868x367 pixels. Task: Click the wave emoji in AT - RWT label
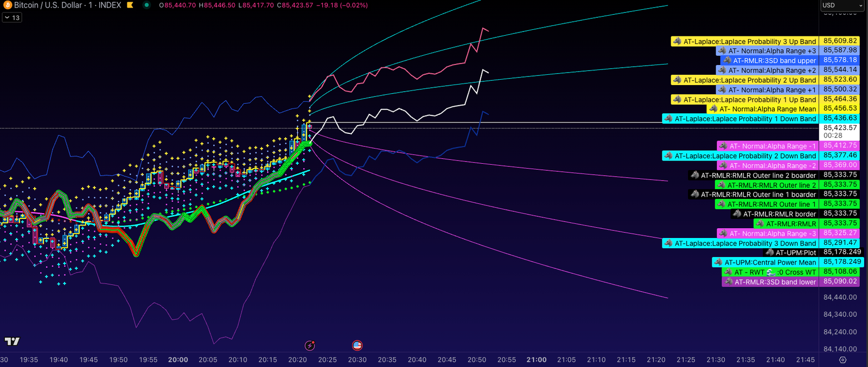(x=770, y=272)
